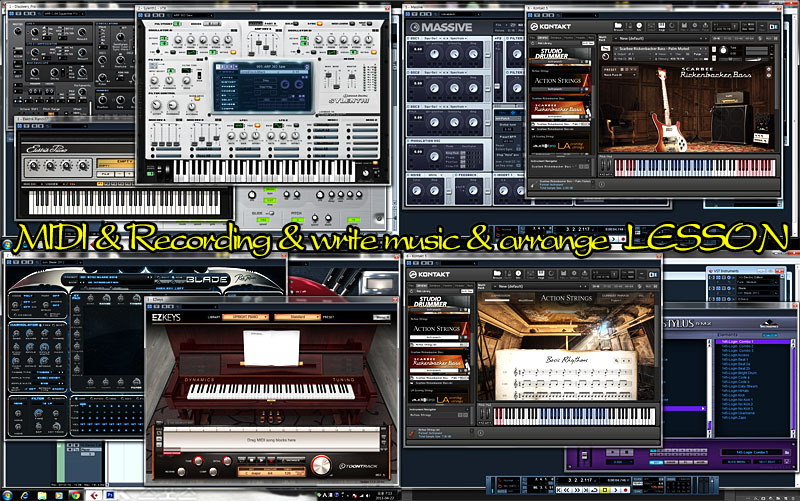Toggle the activate button in EZKeys window header
The height and width of the screenshot is (501, 800).
coord(149,307)
